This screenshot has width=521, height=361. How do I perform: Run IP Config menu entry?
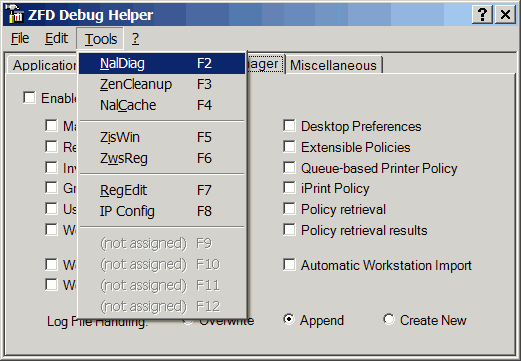point(162,211)
